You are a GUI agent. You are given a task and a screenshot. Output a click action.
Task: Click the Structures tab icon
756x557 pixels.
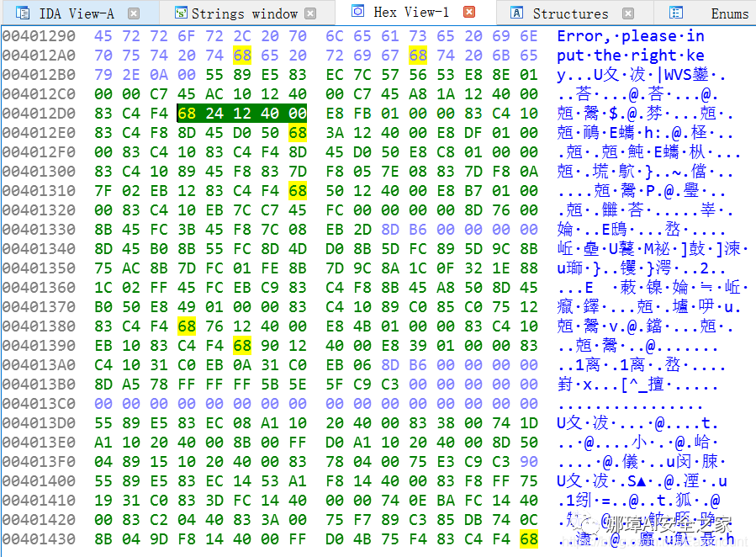point(516,13)
